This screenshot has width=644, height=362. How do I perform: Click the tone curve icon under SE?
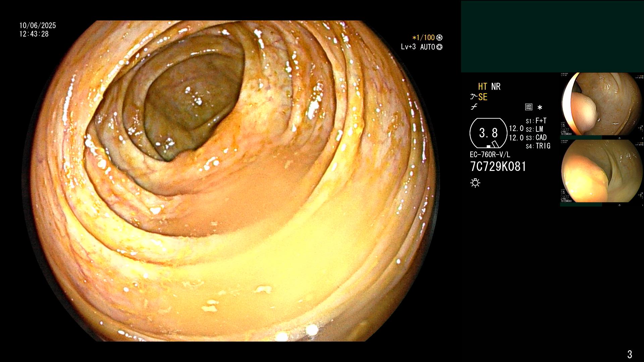coord(474,107)
